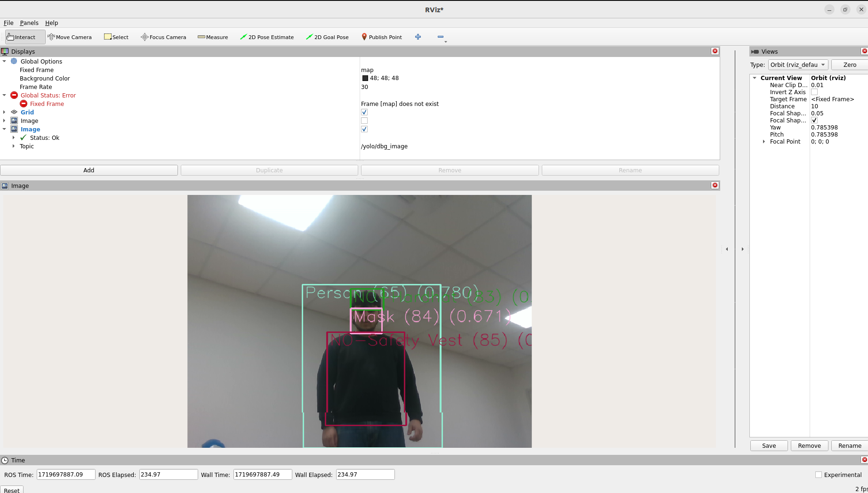The image size is (868, 493).
Task: Open the view Type dropdown
Action: click(798, 65)
